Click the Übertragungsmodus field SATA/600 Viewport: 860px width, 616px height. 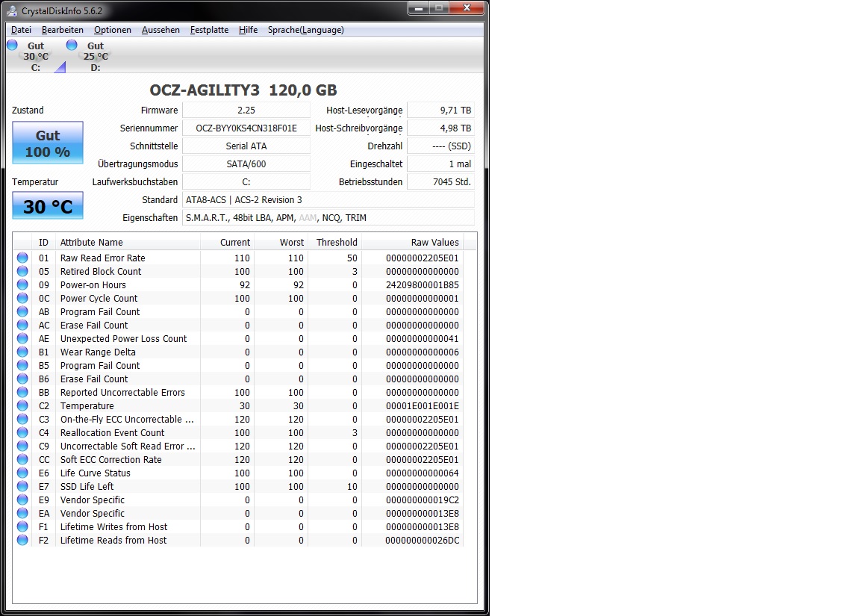pyautogui.click(x=246, y=164)
